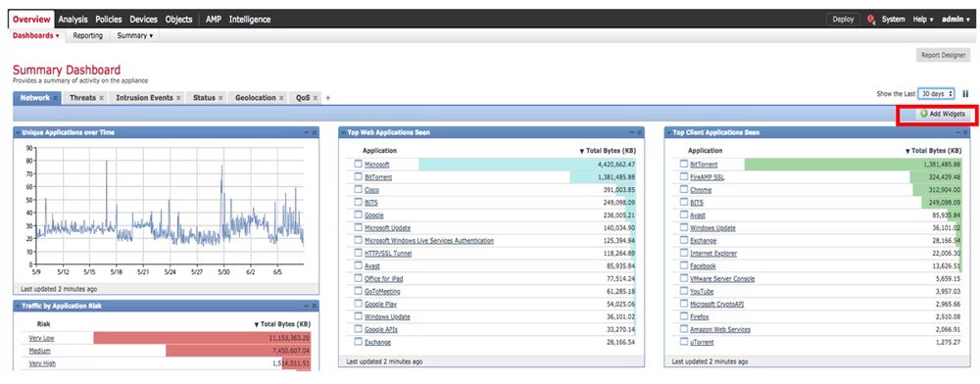
Task: Tick the checkbox beside GoToMeeting
Action: pos(358,291)
